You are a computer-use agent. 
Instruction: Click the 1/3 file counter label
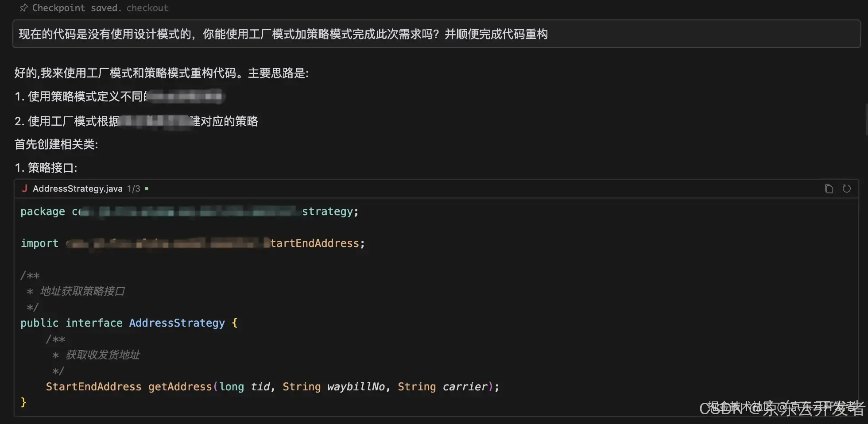[134, 189]
